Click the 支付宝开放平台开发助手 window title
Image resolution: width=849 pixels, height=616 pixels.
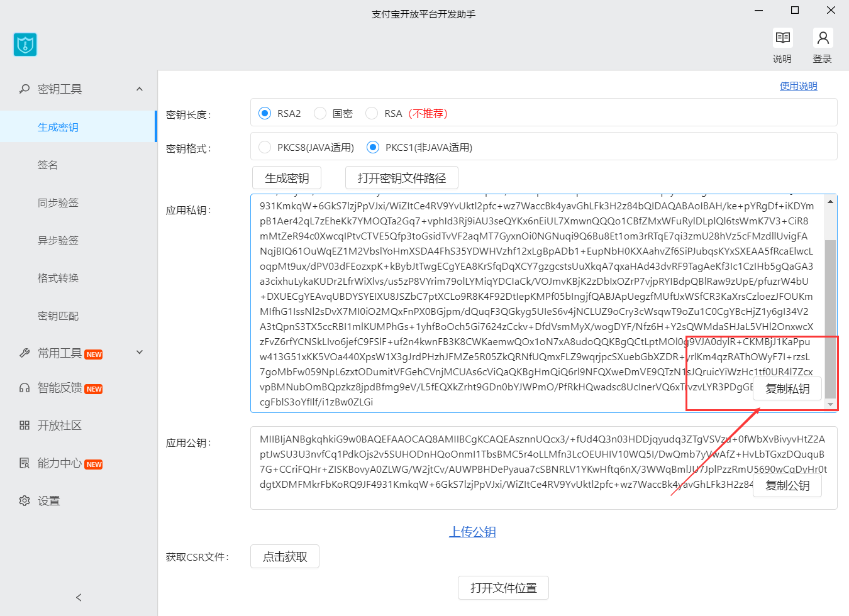coord(424,14)
